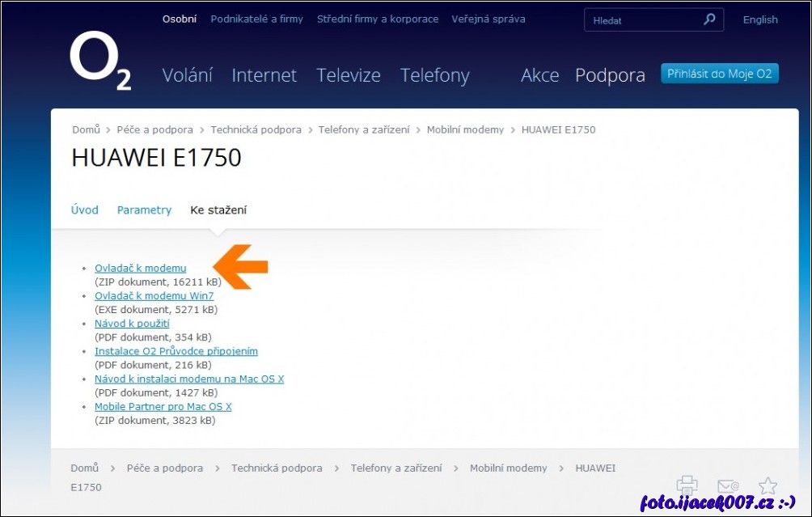812x517 pixels.
Task: Switch to Podnikatelé a firmy section
Action: click(256, 19)
